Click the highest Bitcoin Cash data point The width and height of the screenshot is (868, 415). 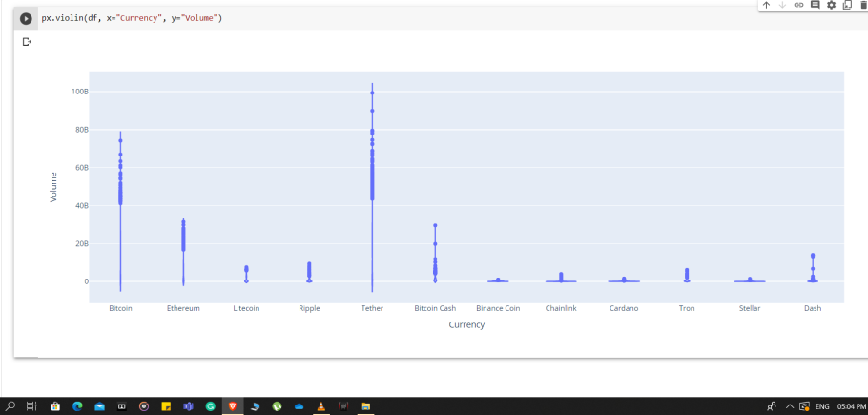pos(435,225)
